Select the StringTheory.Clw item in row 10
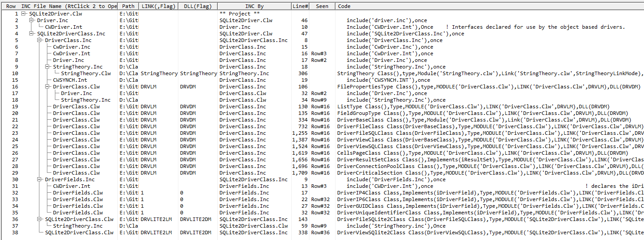 [x=85, y=73]
